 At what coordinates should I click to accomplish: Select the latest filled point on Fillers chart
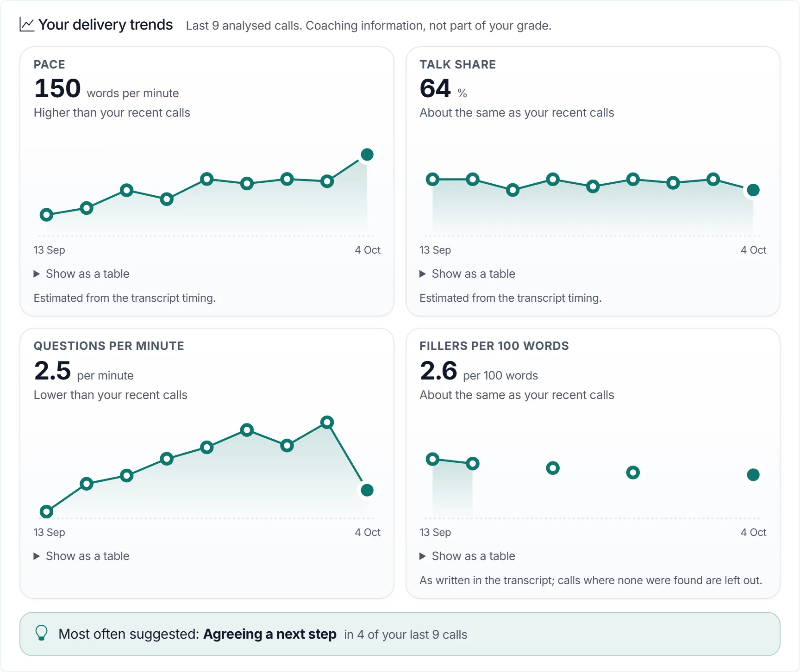753,475
